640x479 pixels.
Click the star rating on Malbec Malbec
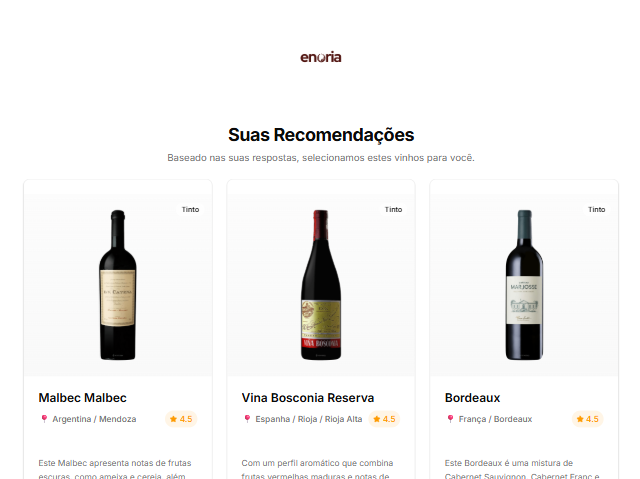click(x=181, y=419)
